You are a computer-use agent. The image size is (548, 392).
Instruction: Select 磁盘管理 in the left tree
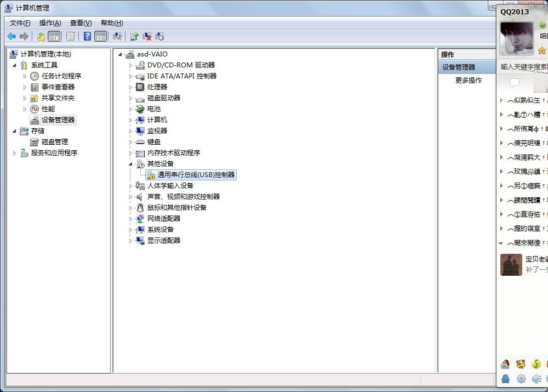click(54, 142)
